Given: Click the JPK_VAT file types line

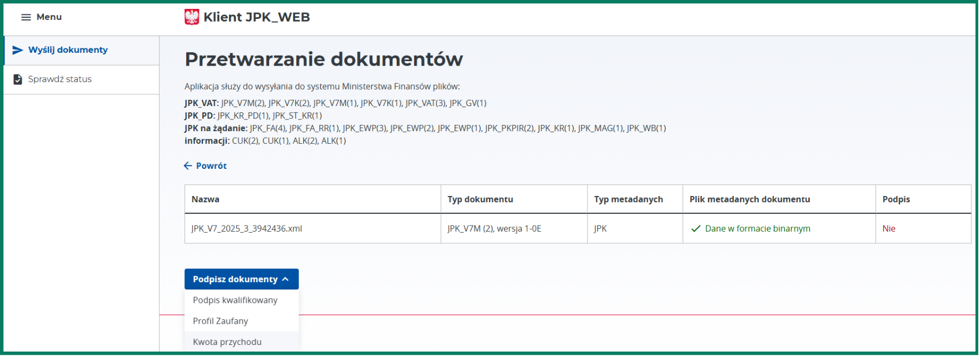Looking at the screenshot, I should point(336,103).
